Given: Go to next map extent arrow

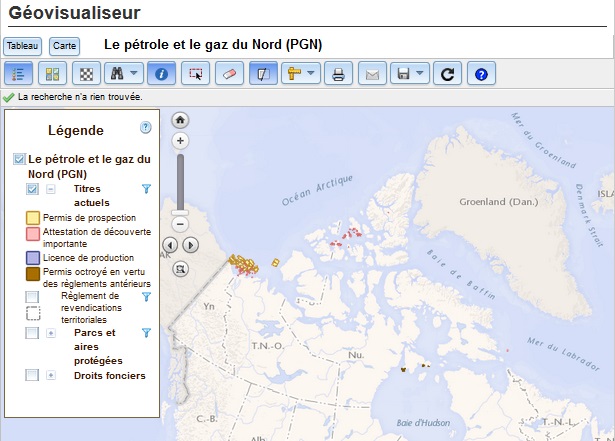Looking at the screenshot, I should 191,245.
